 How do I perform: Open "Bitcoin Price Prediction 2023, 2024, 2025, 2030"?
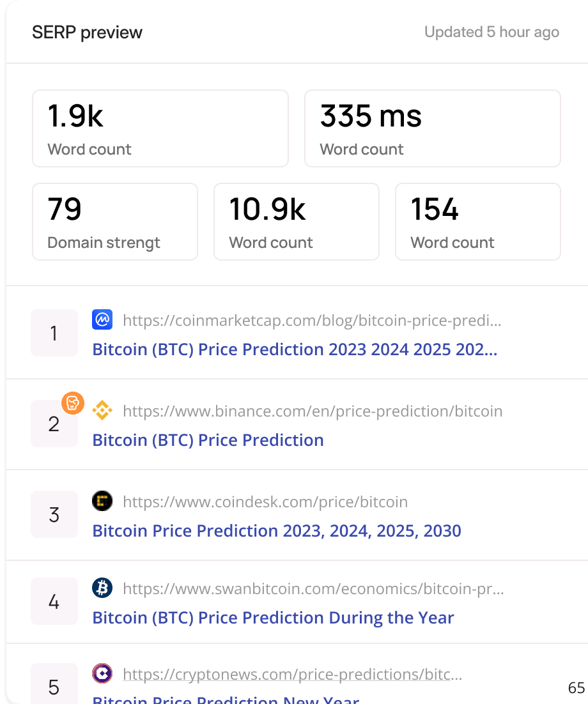coord(277,531)
